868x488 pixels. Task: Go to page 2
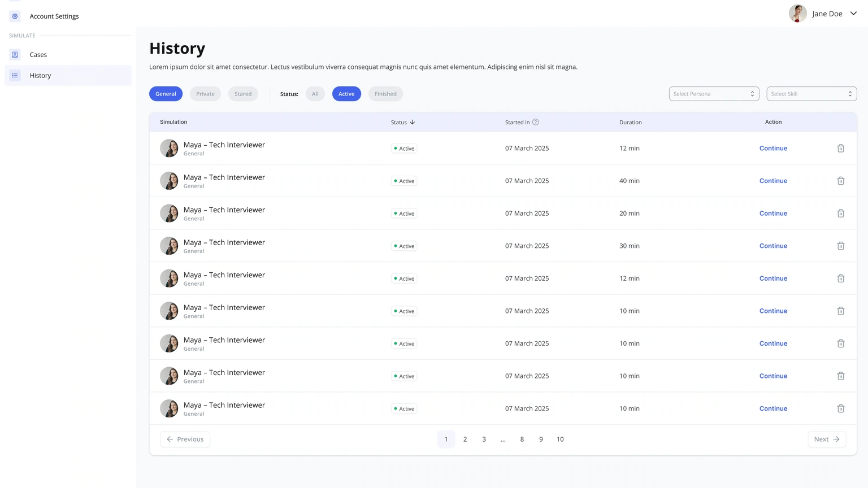pos(465,439)
